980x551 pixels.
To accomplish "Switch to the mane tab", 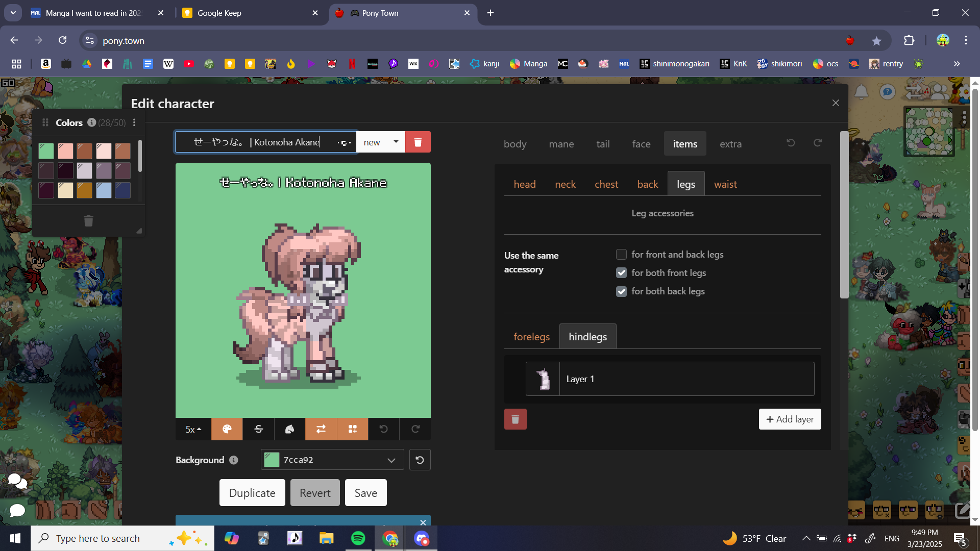I will pyautogui.click(x=561, y=144).
